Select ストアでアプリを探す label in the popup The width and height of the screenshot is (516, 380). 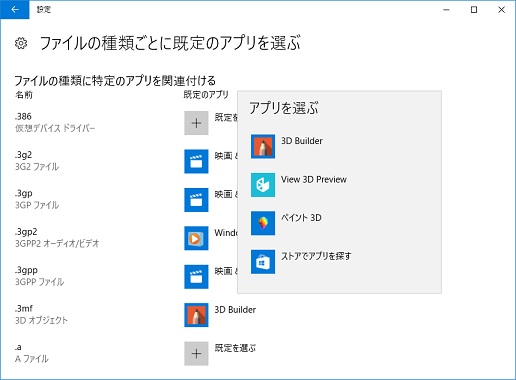click(316, 256)
